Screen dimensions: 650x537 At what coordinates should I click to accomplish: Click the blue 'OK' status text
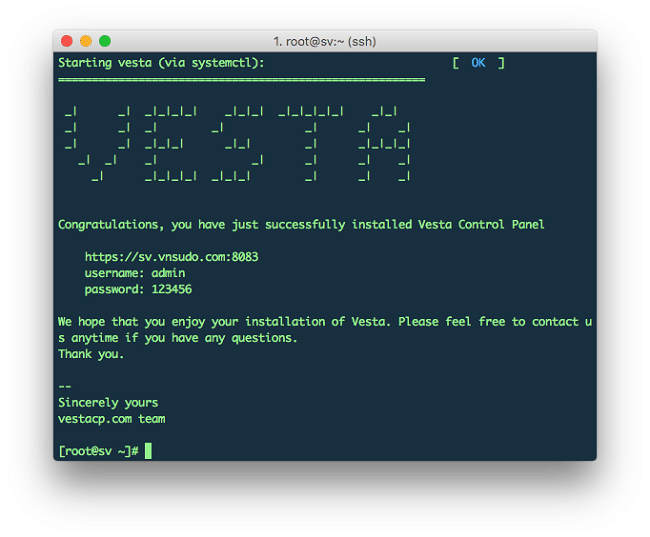tap(478, 63)
